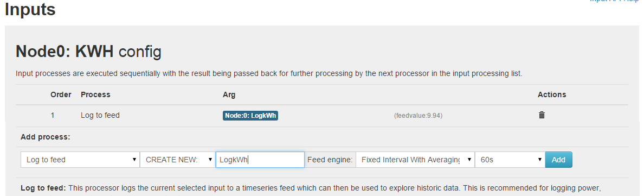Click the Order column header
Image resolution: width=644 pixels, height=196 pixels.
tap(61, 94)
